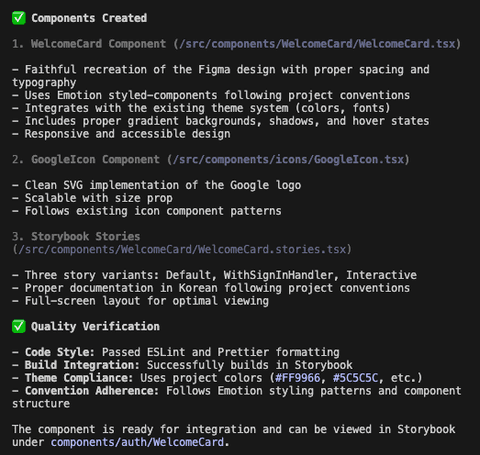Click the bold Convention Adherence label
The width and height of the screenshot is (480, 455).
click(x=92, y=391)
